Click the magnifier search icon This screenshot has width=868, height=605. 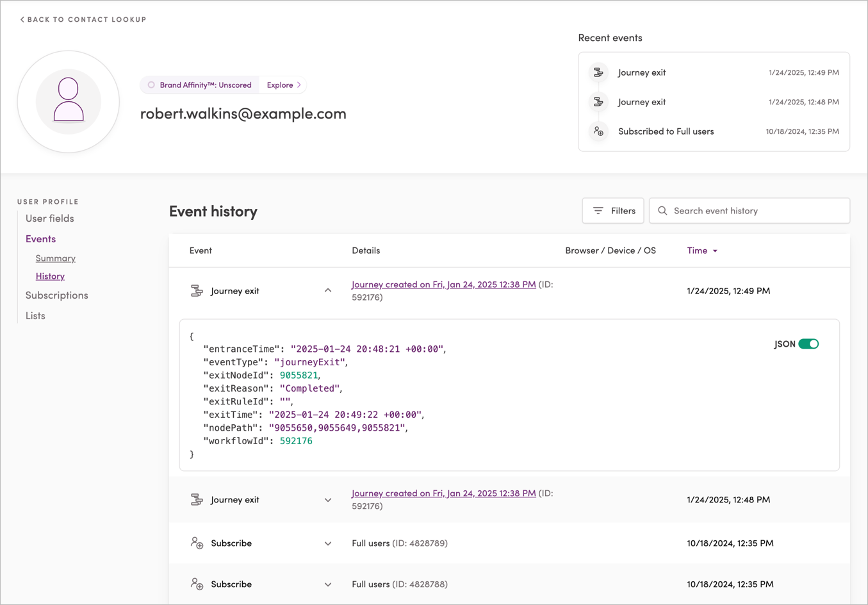pos(662,211)
